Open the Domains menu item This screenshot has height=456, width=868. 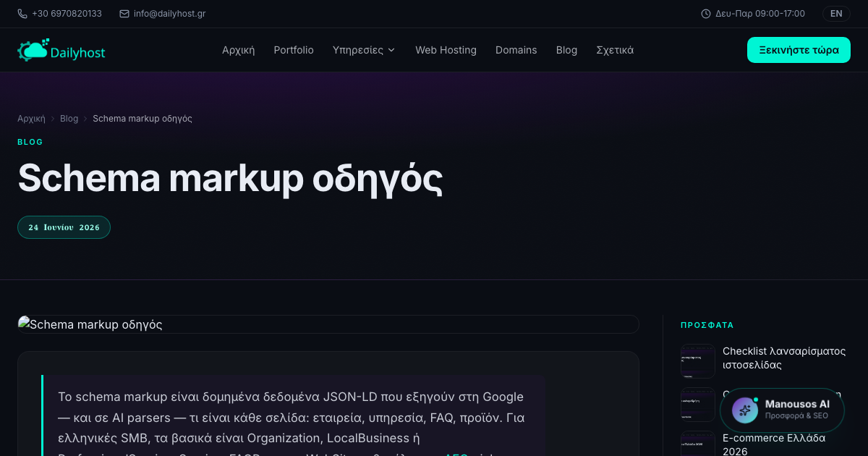pos(516,50)
